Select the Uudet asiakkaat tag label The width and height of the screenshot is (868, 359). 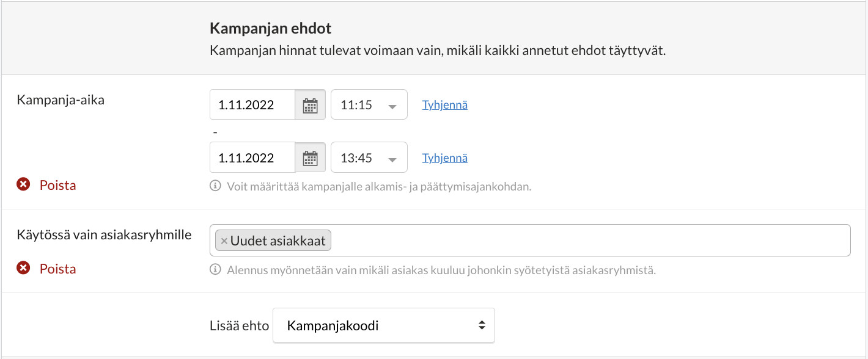click(278, 241)
